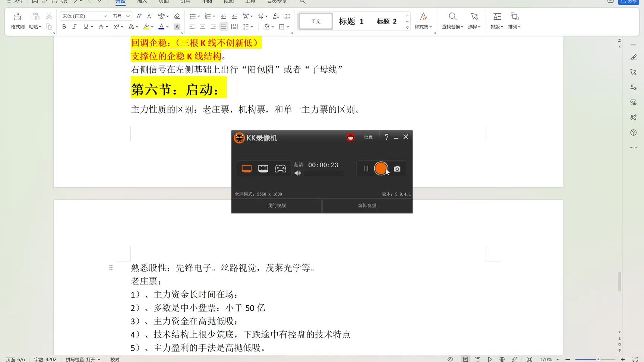Viewport: 644px width, 362px height.
Task: Open KK录像机 settings (设置)
Action: pyautogui.click(x=368, y=137)
